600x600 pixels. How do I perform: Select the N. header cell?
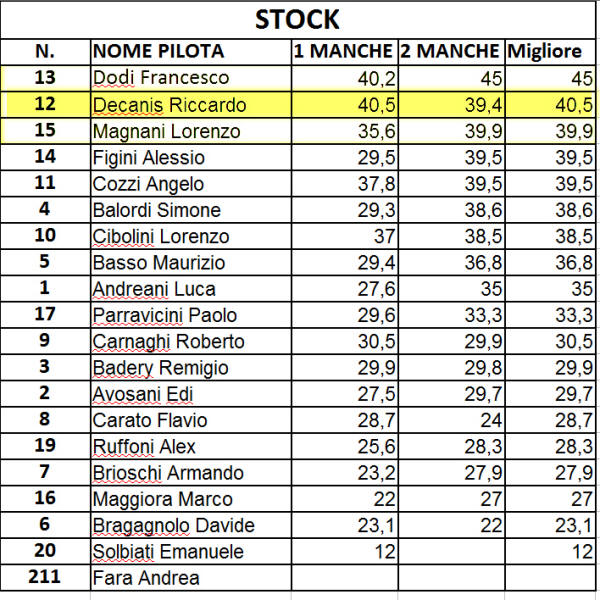coord(45,52)
